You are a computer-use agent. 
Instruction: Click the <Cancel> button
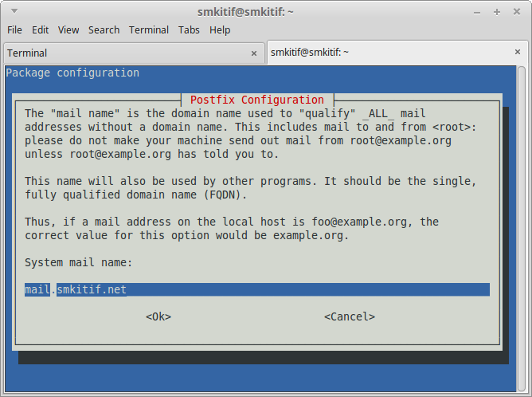coord(350,316)
